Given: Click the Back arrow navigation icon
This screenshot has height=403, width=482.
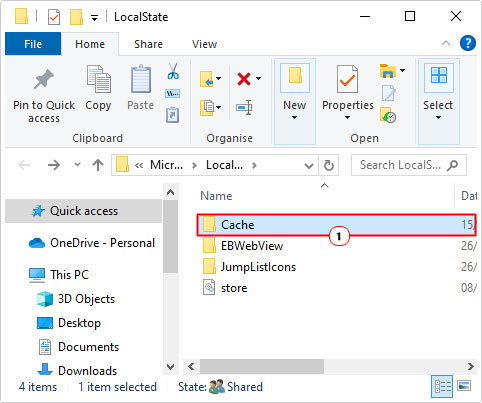Looking at the screenshot, I should (x=24, y=165).
